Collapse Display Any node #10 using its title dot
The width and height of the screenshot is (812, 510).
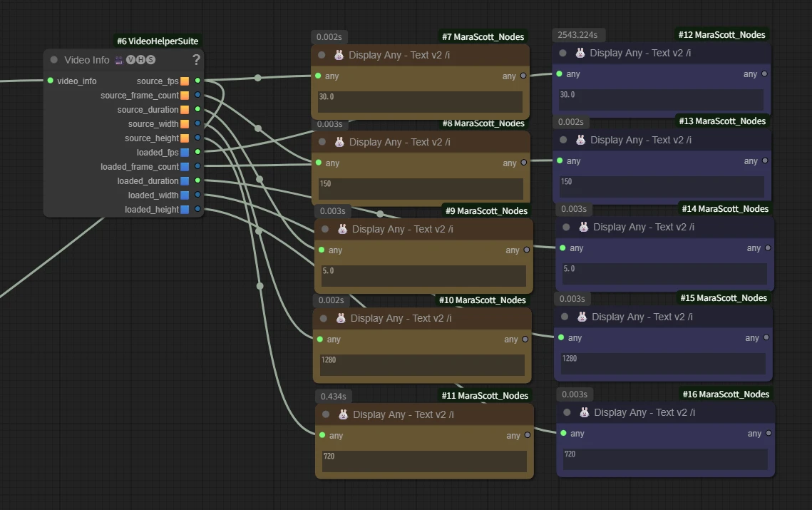coord(324,318)
